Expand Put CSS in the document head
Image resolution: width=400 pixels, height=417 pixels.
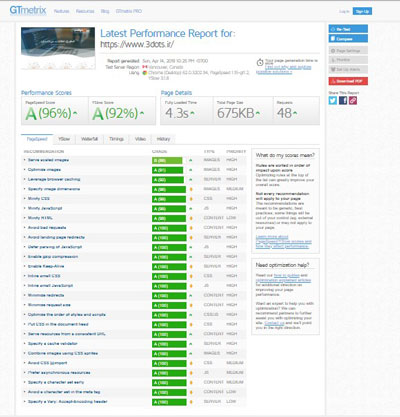pyautogui.click(x=58, y=324)
